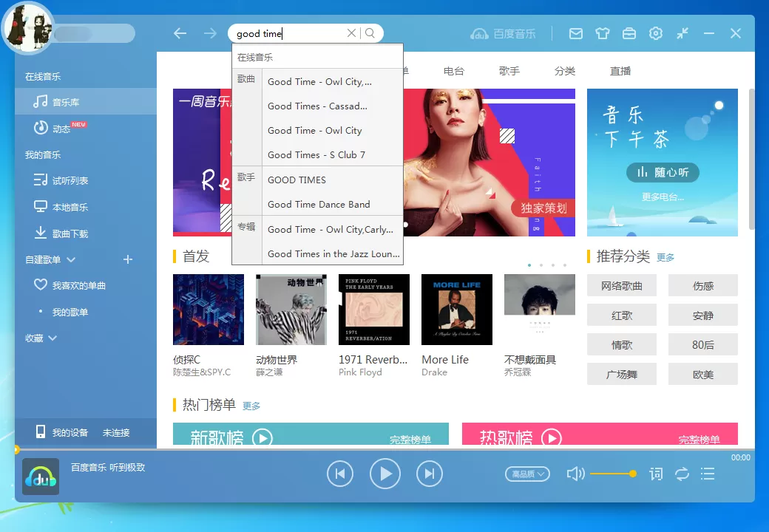Image resolution: width=769 pixels, height=532 pixels.
Task: Select suggestion Good Times - S Club 7
Action: pos(333,155)
